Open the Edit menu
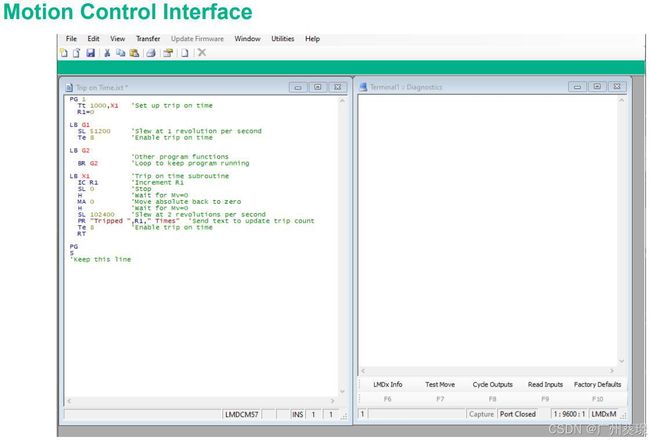 tap(93, 39)
